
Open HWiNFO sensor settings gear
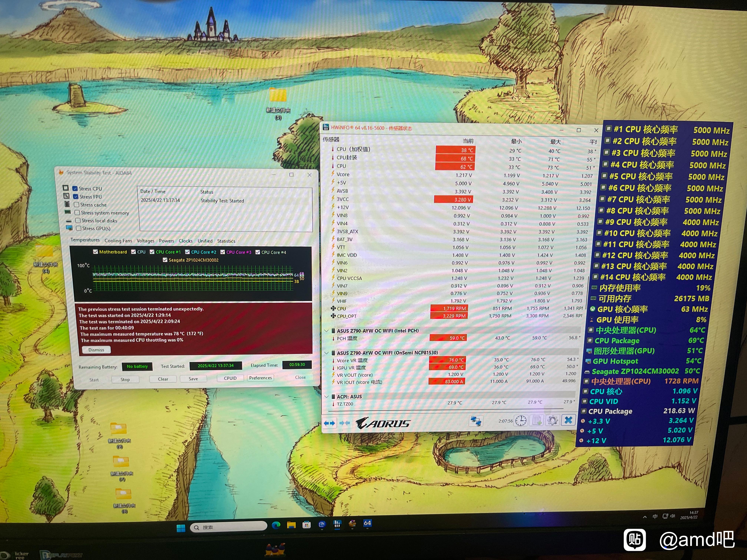click(x=552, y=420)
